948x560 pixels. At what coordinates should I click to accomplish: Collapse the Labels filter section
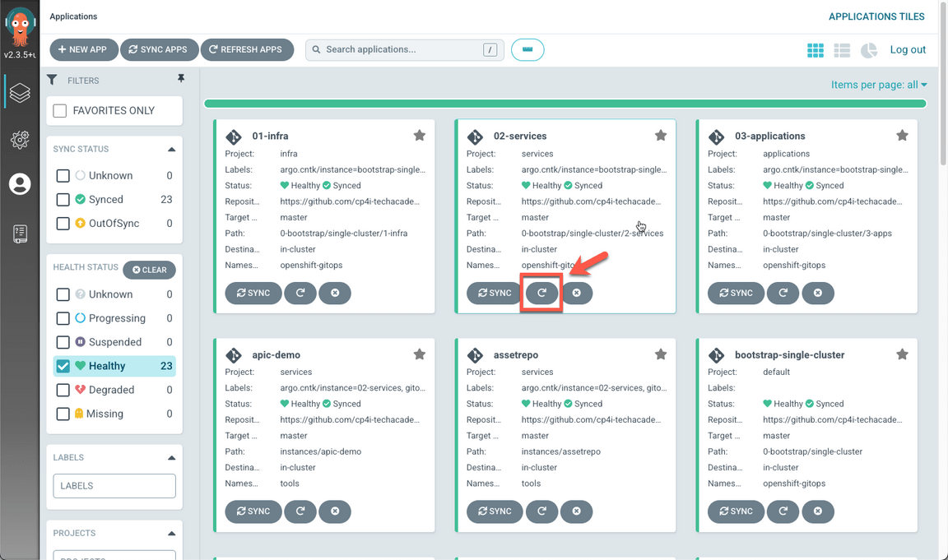171,458
